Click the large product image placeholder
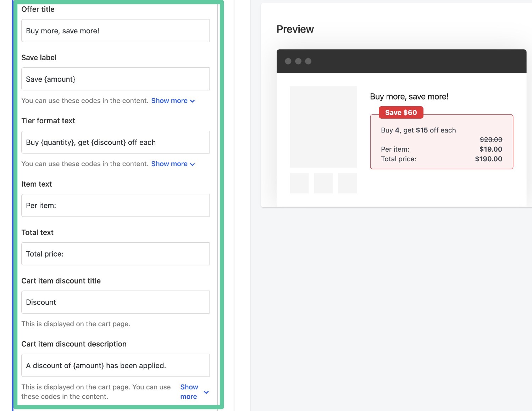The image size is (532, 411). click(x=323, y=127)
